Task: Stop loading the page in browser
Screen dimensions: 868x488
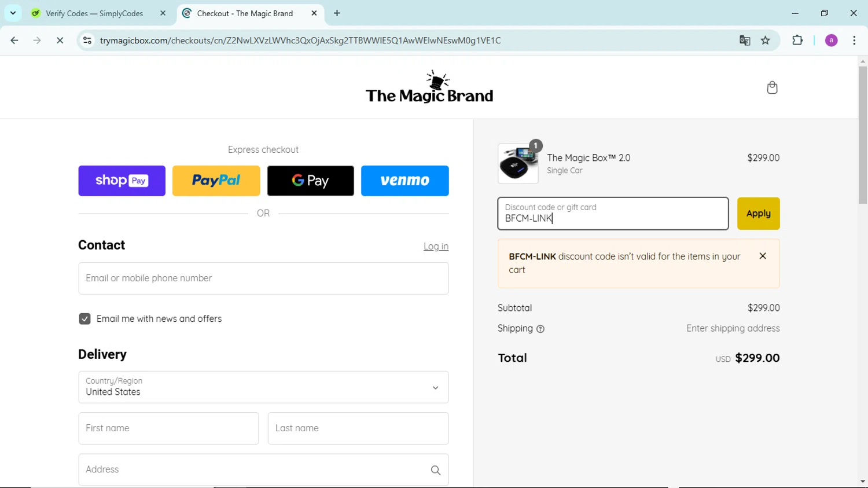Action: (x=60, y=41)
